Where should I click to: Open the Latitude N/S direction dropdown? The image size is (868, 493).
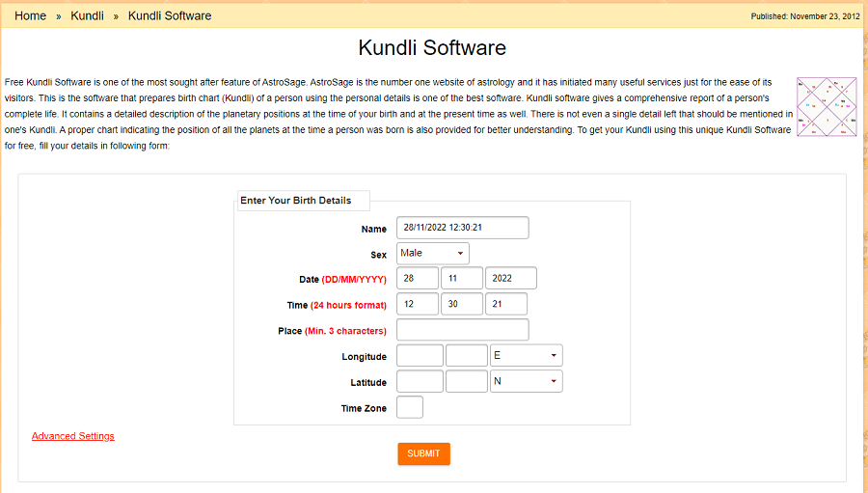[x=526, y=381]
